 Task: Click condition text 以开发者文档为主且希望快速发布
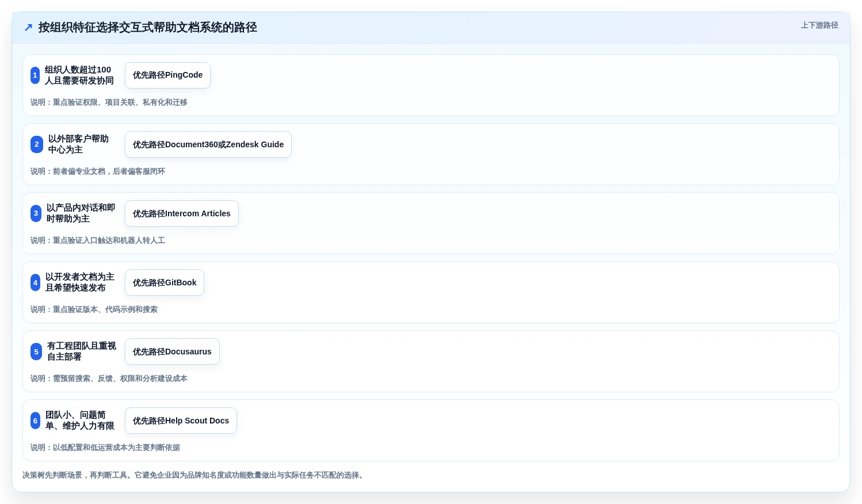(x=80, y=282)
